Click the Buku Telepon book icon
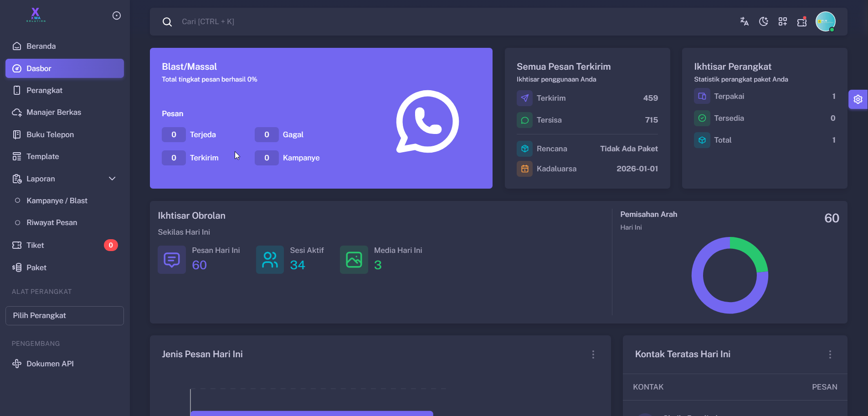The height and width of the screenshot is (416, 868). [16, 134]
